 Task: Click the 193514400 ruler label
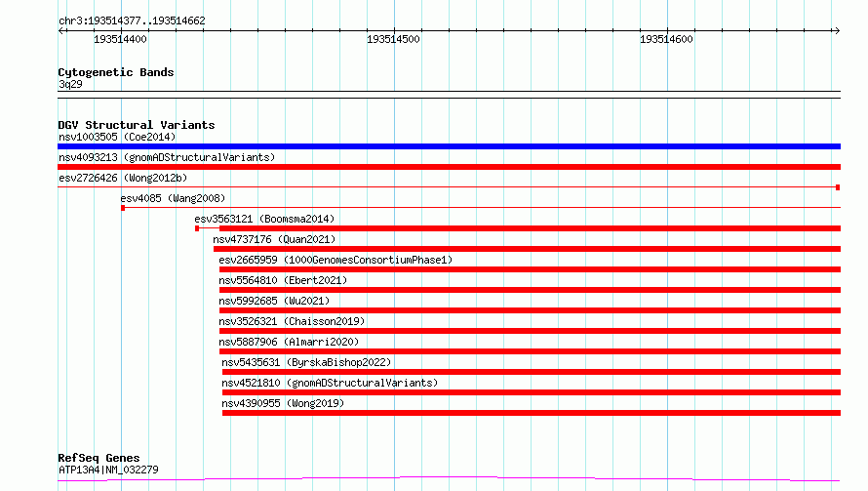[120, 39]
